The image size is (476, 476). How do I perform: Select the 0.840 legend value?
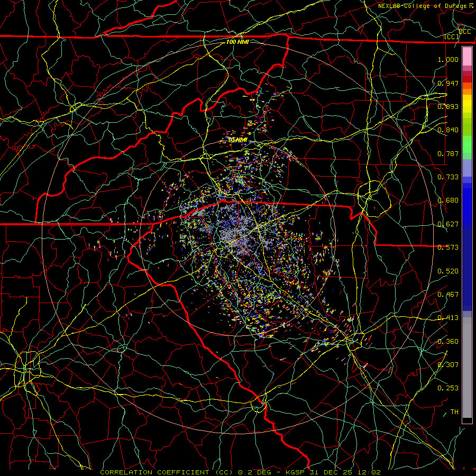(x=448, y=130)
